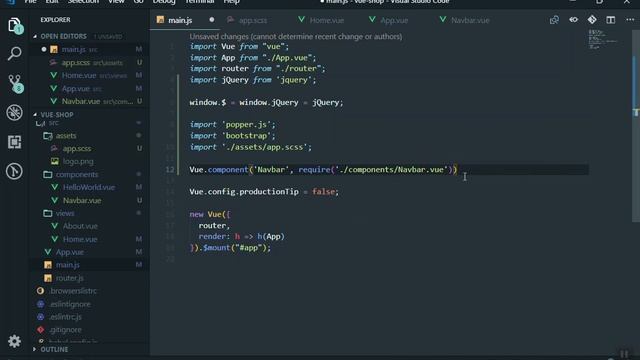The height and width of the screenshot is (360, 640).
Task: Open the Debug view icon
Action: pos(15,113)
